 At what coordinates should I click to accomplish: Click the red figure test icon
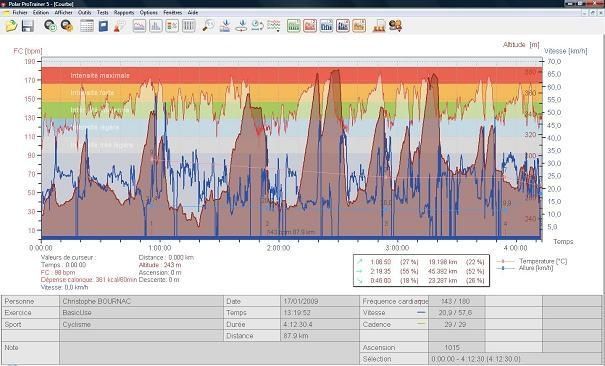click(119, 26)
